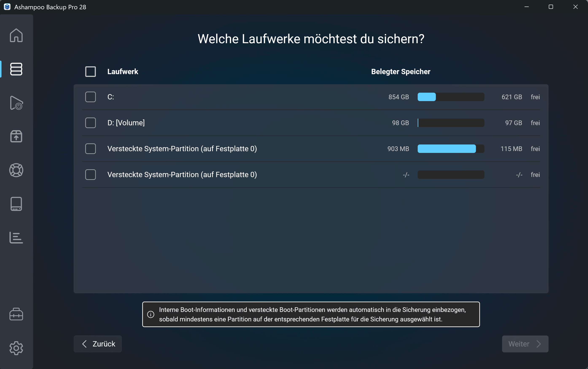Click the Belegter Speicher column header
Viewport: 588px width, 369px height.
tap(401, 71)
